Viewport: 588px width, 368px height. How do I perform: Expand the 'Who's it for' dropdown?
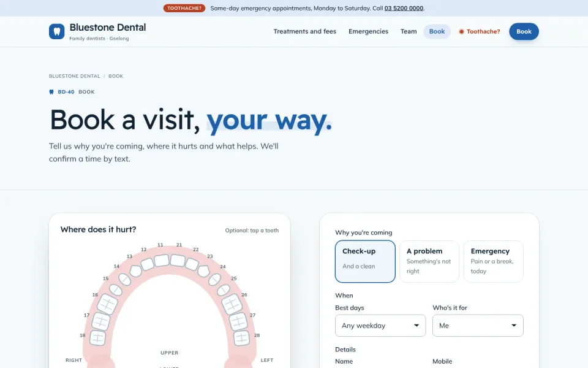478,326
